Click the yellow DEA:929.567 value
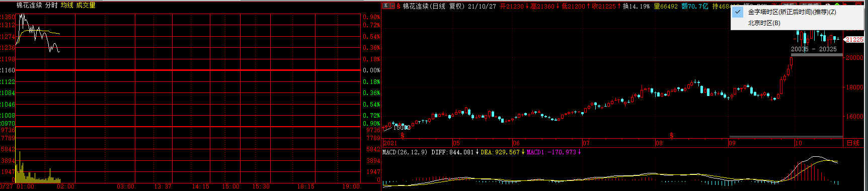 [x=500, y=152]
